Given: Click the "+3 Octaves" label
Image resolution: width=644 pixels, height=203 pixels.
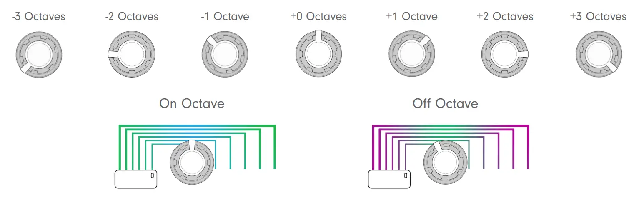Looking at the screenshot, I should (x=598, y=17).
